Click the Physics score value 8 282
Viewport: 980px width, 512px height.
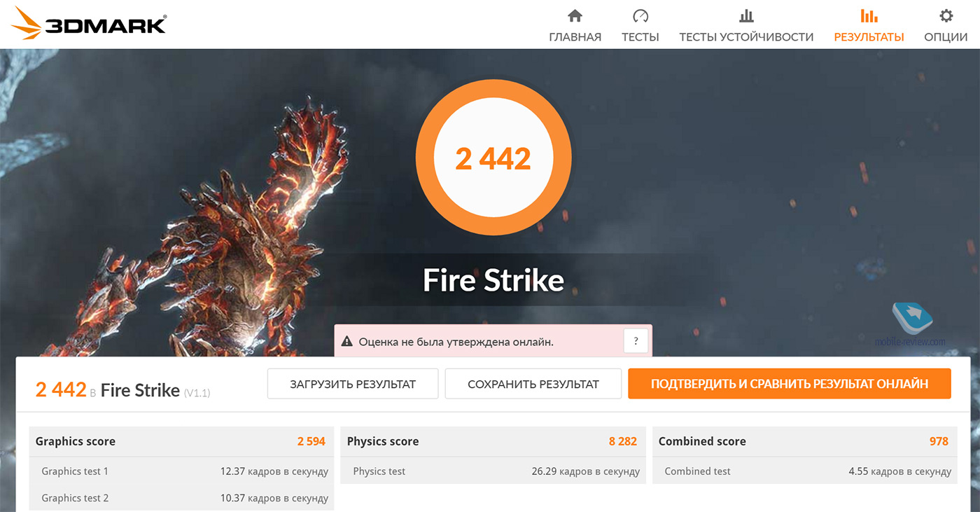(623, 441)
